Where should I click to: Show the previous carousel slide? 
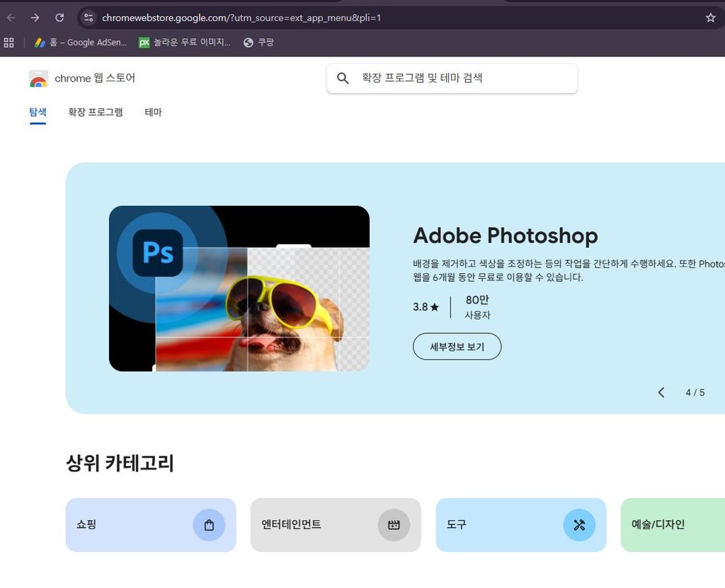[x=661, y=393]
